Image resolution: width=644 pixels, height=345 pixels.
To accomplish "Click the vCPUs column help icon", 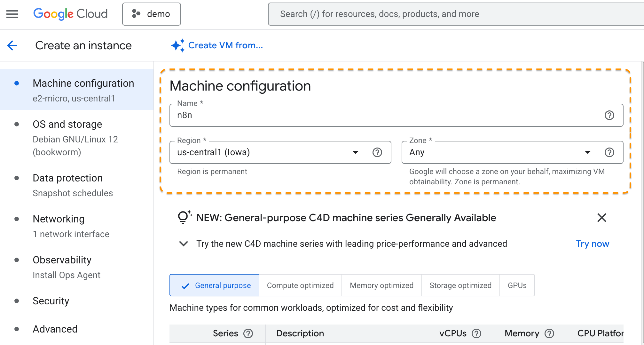I will (476, 333).
